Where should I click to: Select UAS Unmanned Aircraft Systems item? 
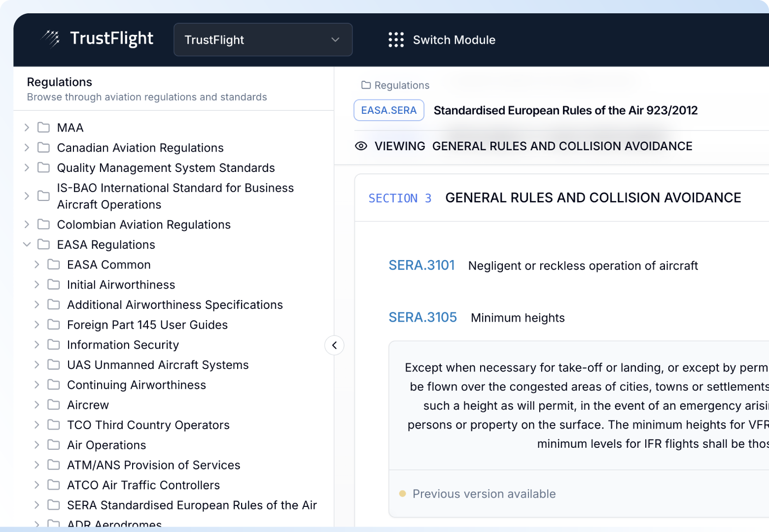[x=157, y=365]
